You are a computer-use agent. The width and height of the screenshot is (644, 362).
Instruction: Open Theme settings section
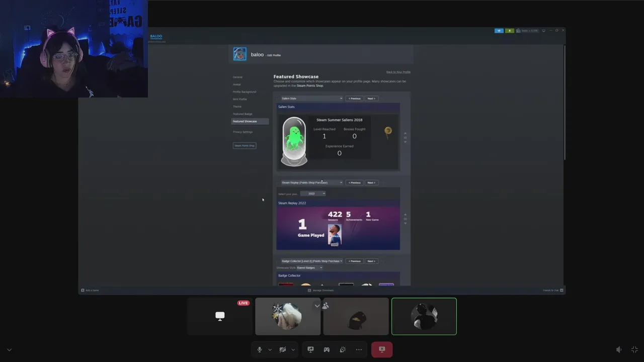237,107
